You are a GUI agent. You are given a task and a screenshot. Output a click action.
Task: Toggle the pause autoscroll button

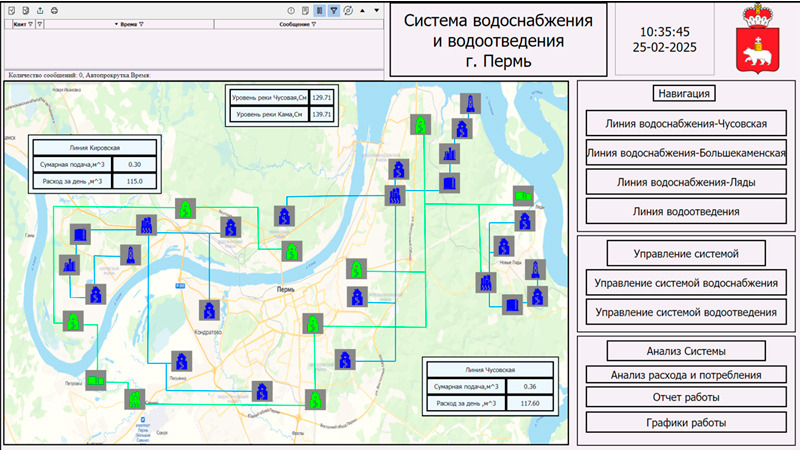(x=319, y=10)
